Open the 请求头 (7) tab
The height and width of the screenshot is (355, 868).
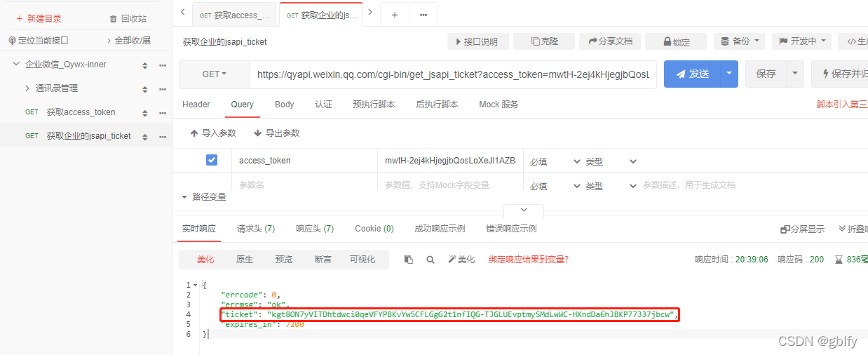256,229
